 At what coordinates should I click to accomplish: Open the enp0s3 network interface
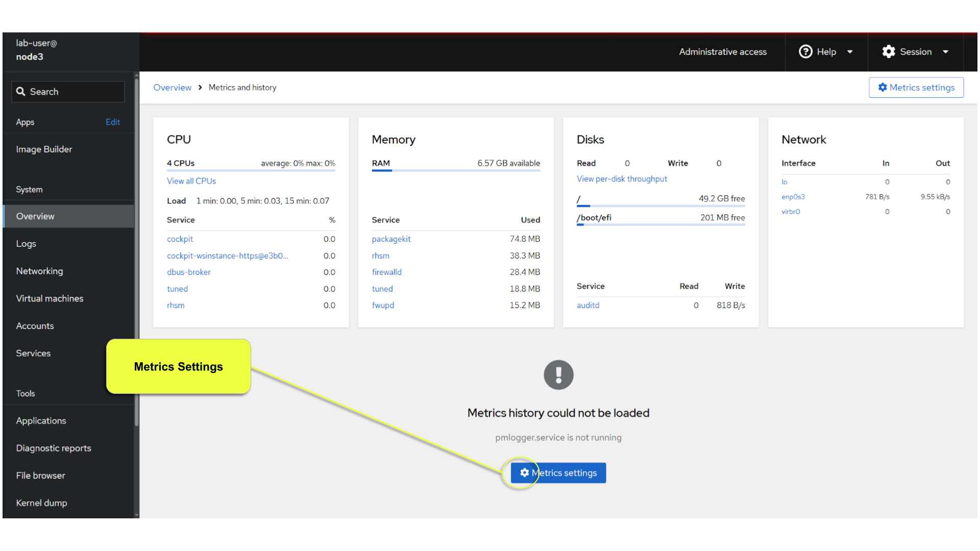click(793, 197)
